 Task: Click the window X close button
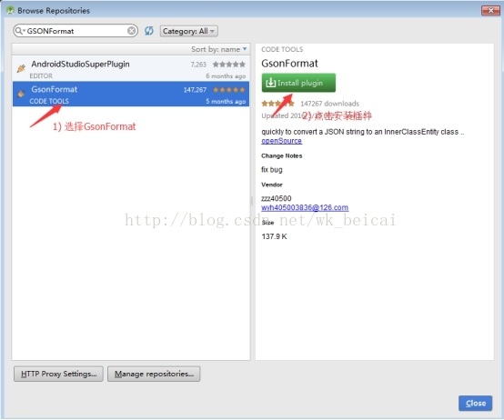point(490,10)
